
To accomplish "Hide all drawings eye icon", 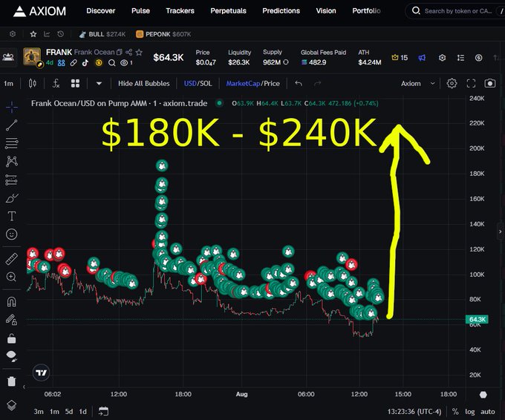I will (x=11, y=356).
